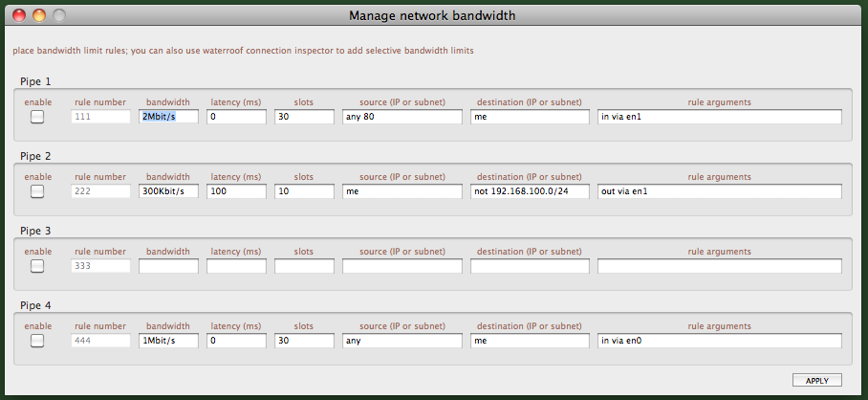Focus the Pipe 2 slots field showing 10
The image size is (868, 400).
pos(304,191)
